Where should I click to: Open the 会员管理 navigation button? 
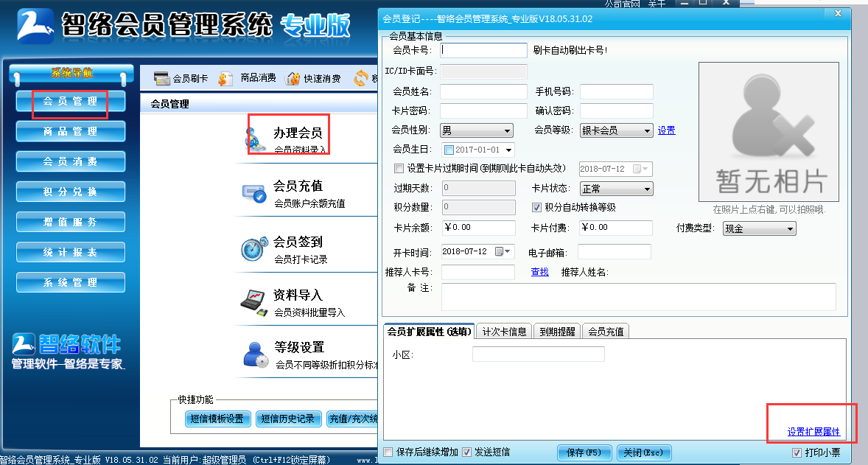(x=70, y=101)
